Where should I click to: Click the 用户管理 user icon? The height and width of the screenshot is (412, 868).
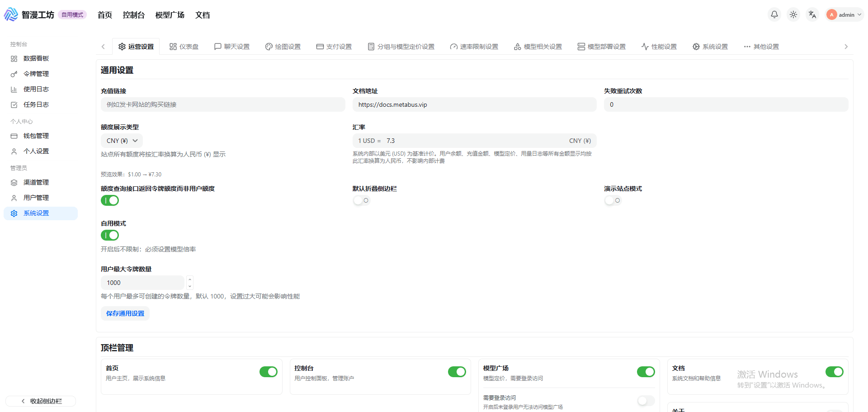[14, 198]
